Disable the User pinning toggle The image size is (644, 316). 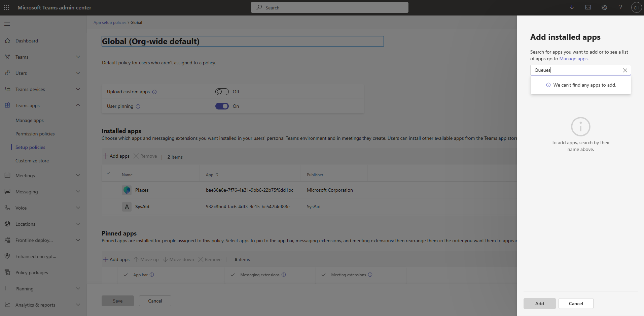click(222, 106)
